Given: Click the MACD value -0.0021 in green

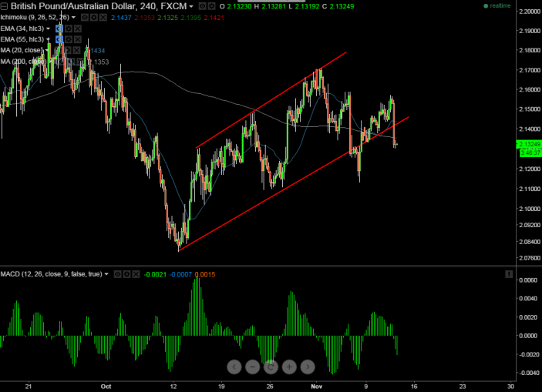Looking at the screenshot, I should pos(155,275).
